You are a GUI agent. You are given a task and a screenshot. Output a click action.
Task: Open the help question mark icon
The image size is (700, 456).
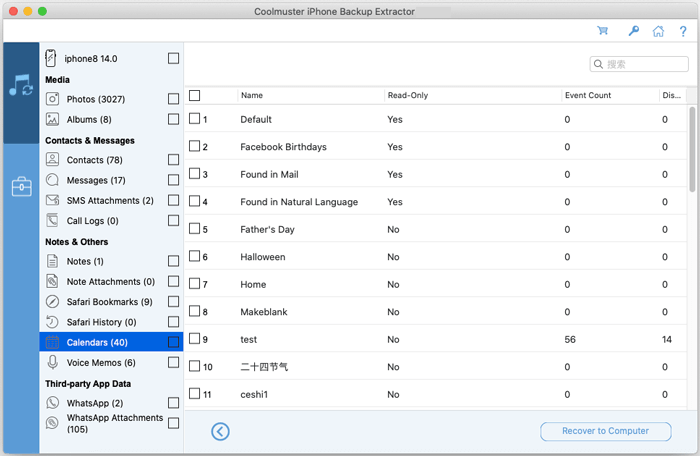(x=683, y=31)
